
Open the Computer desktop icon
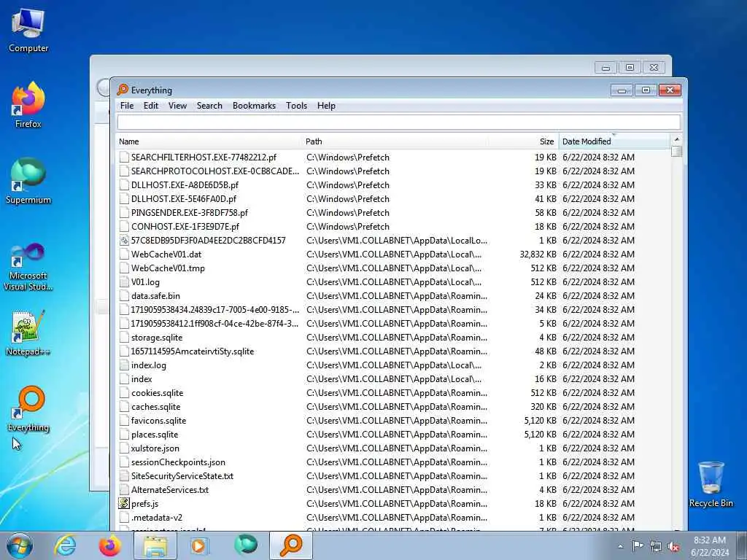[28, 29]
